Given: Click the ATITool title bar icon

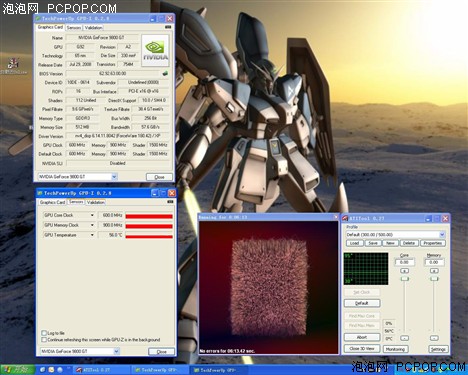Looking at the screenshot, I should 345,218.
